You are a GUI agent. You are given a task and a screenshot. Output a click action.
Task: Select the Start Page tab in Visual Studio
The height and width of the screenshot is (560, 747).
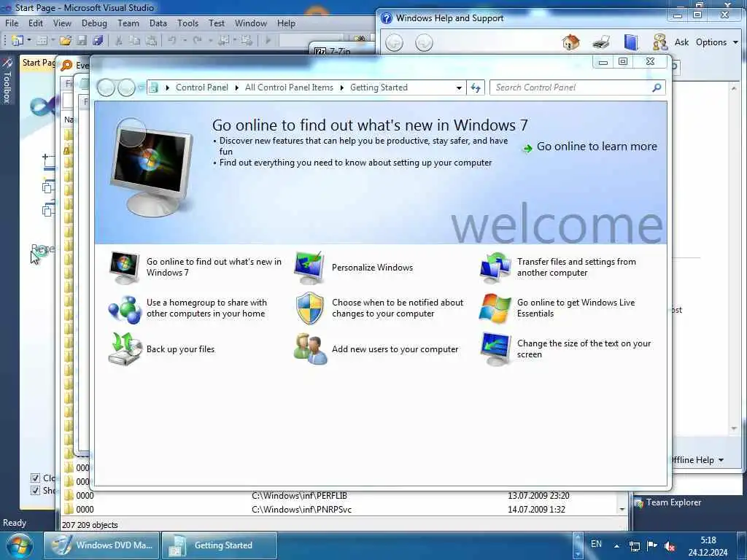click(38, 63)
